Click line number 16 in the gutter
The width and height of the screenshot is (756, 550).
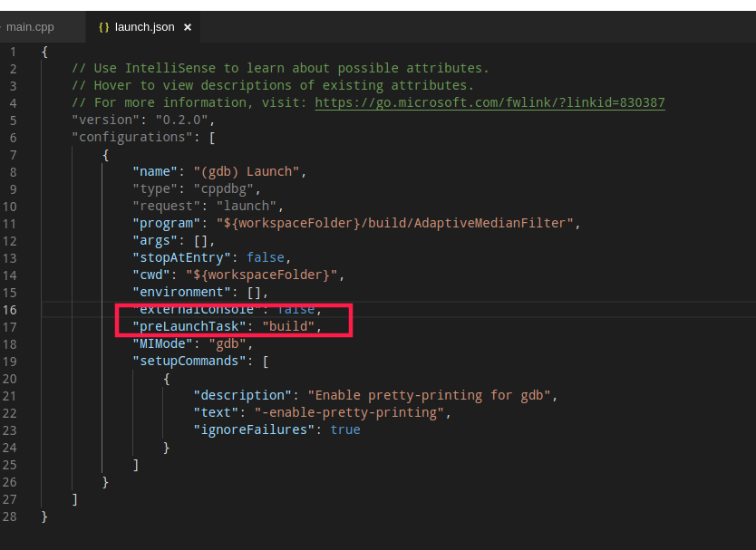click(x=11, y=309)
